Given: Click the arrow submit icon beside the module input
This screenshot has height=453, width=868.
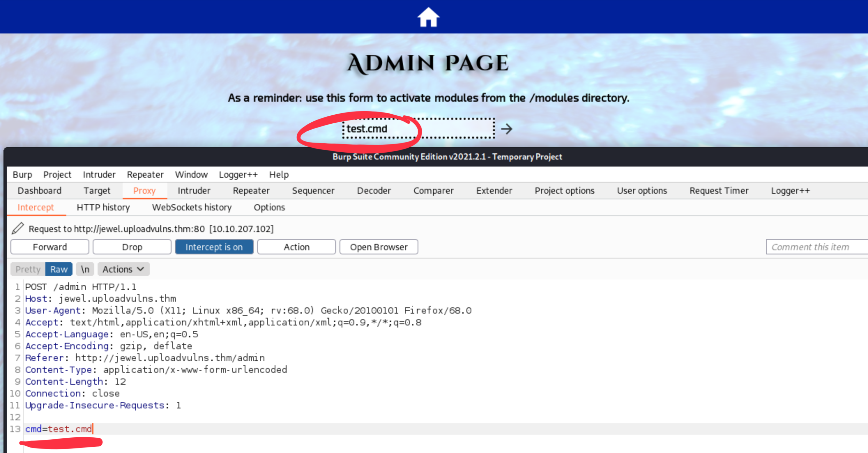Looking at the screenshot, I should pos(507,129).
